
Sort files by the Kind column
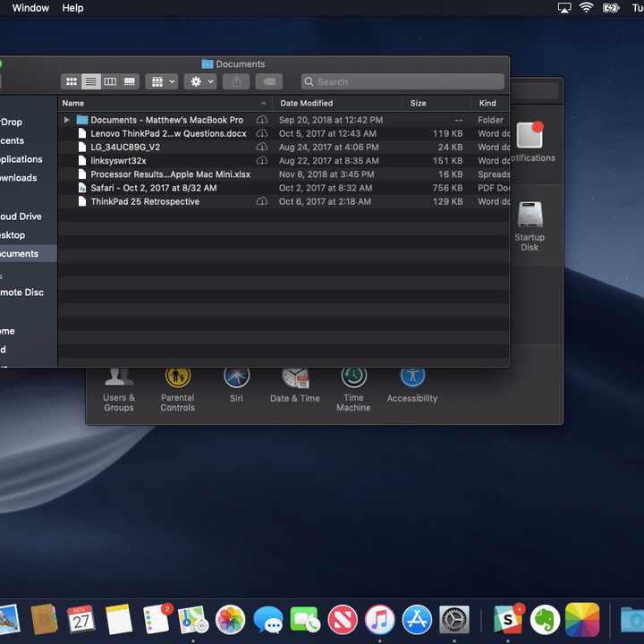[490, 103]
